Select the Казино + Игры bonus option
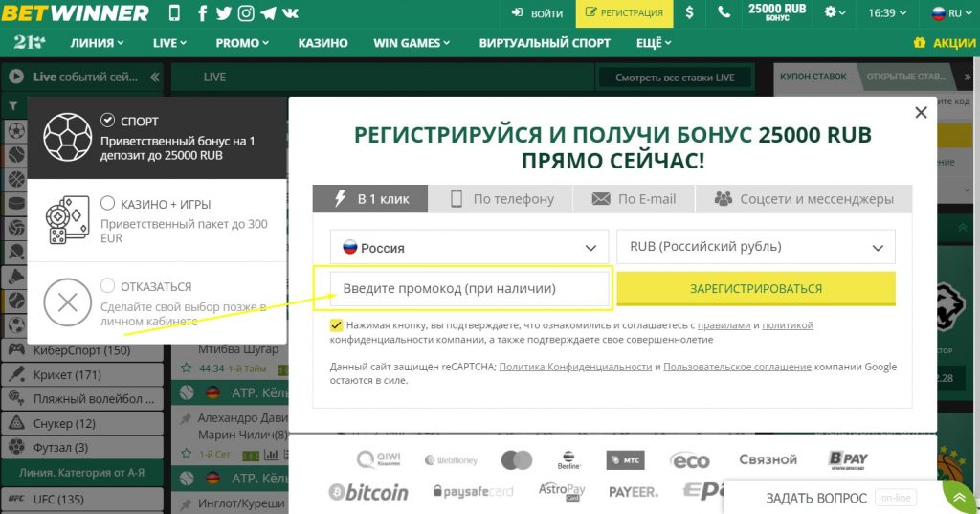This screenshot has width=980, height=514. point(157,220)
